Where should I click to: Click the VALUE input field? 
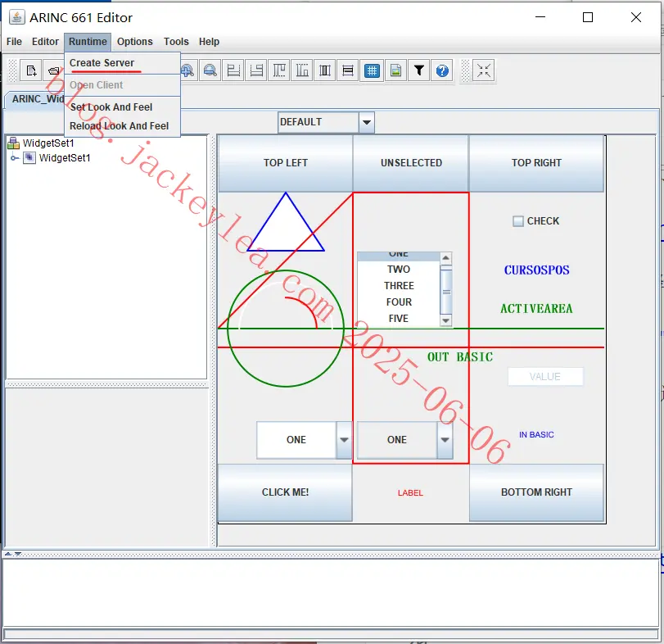[545, 377]
